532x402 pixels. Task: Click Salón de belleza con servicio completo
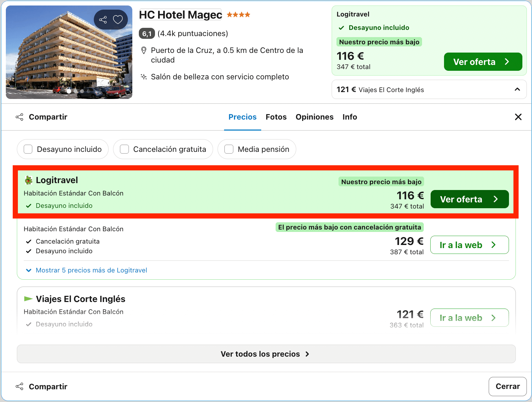(220, 77)
